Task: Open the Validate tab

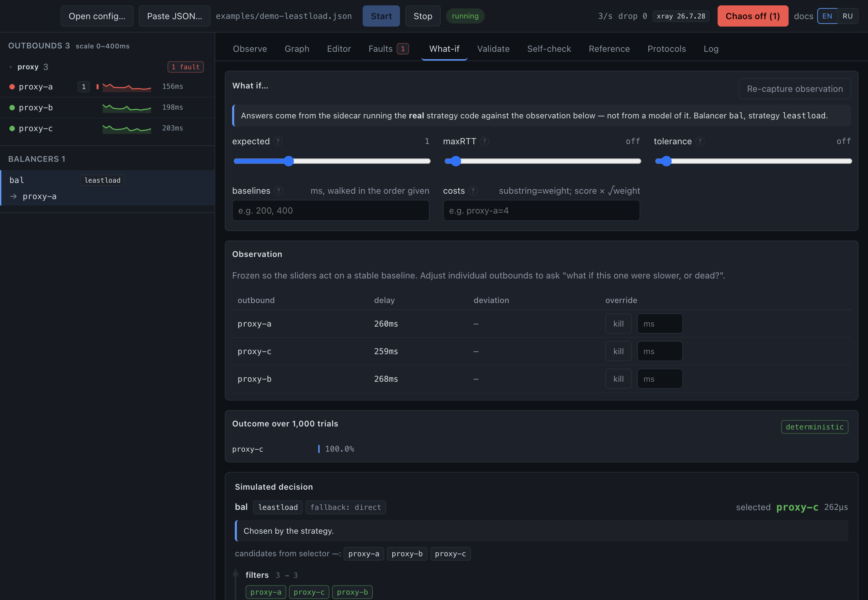Action: pyautogui.click(x=493, y=49)
